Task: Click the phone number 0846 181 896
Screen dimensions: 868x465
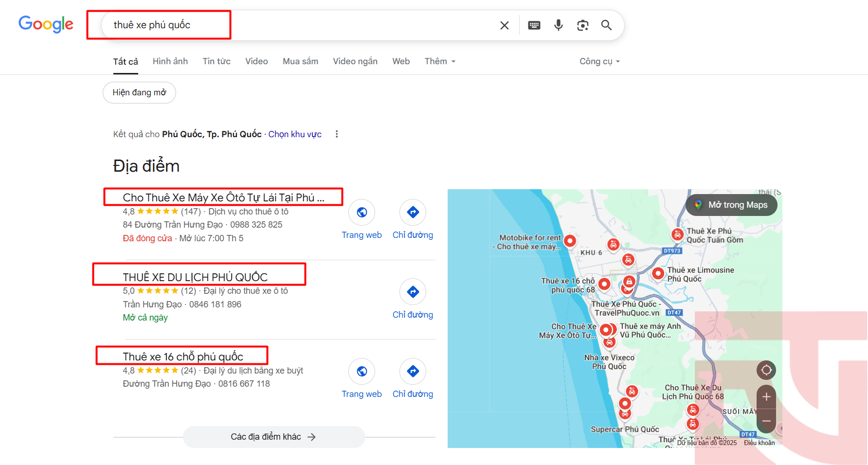Action: (215, 304)
